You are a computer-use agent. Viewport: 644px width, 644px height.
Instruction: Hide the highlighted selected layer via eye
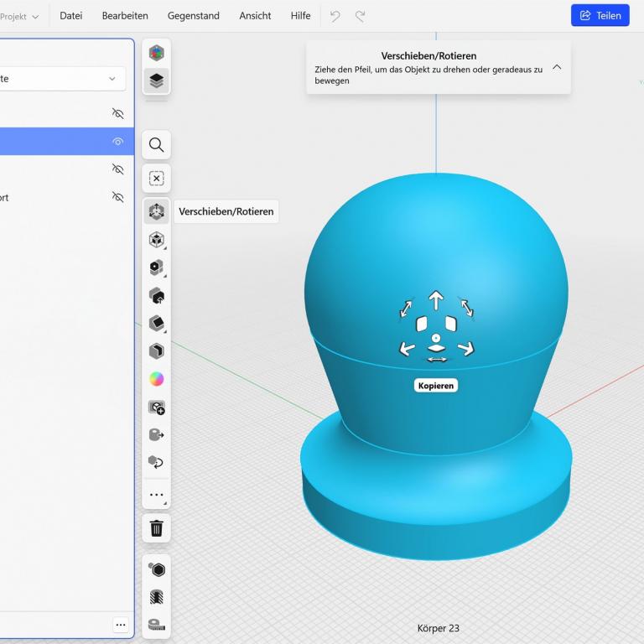pos(117,142)
